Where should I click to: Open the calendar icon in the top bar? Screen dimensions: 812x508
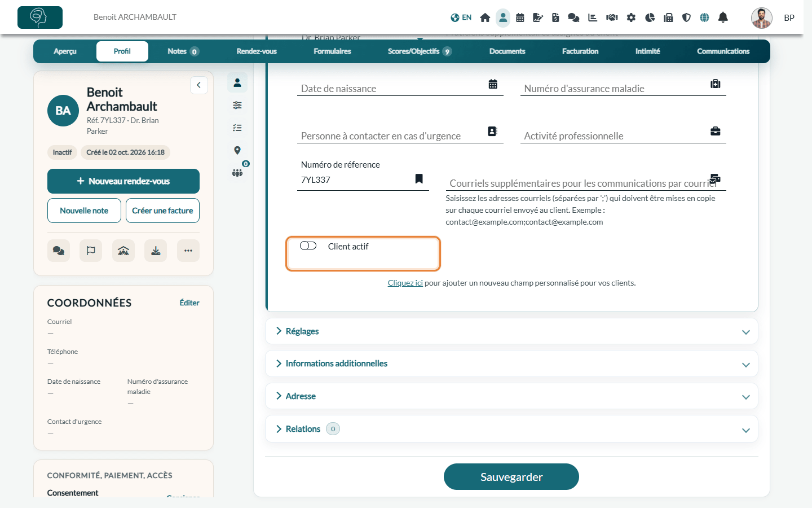click(520, 17)
